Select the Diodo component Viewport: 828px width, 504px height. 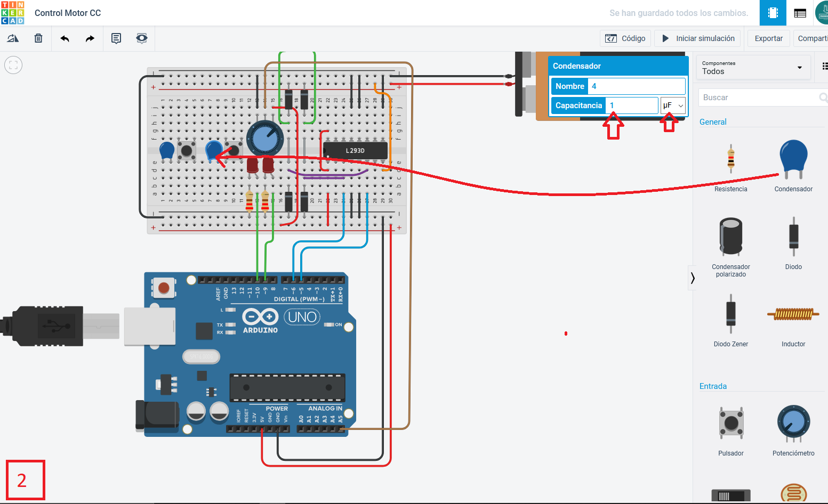tap(793, 244)
